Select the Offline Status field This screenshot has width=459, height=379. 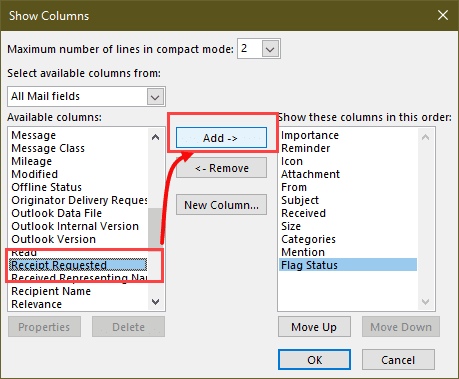(79, 187)
